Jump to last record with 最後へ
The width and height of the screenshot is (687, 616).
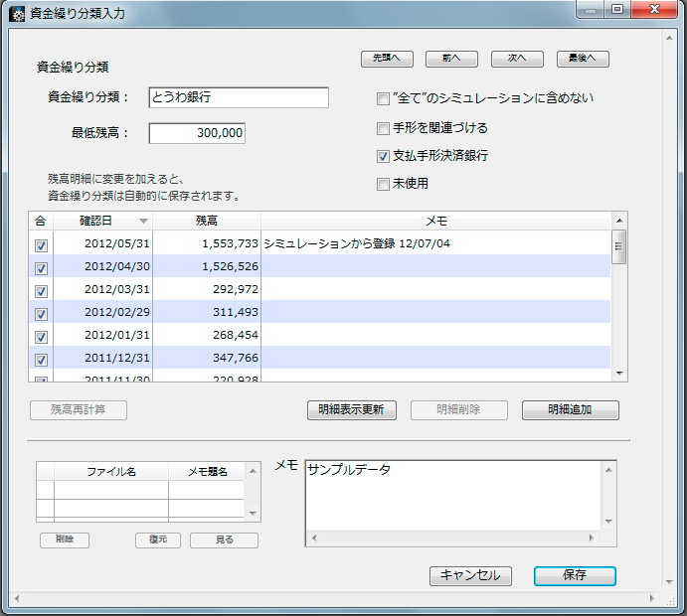(583, 59)
